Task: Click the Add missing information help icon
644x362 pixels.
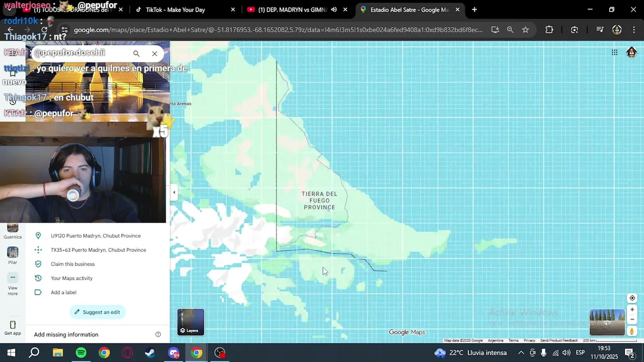Action: click(158, 334)
